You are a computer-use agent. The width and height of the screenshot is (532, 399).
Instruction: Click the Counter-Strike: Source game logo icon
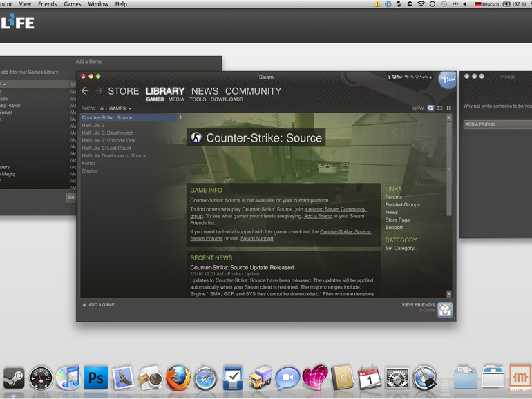(196, 137)
